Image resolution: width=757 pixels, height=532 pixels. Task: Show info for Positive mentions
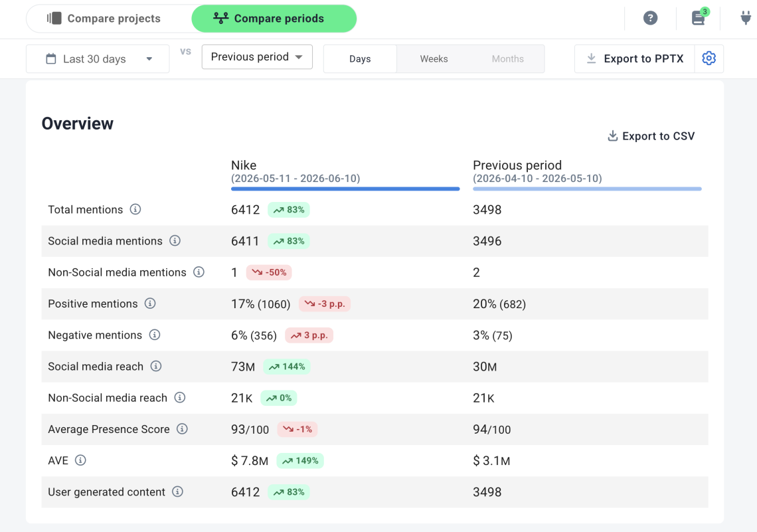[150, 304]
